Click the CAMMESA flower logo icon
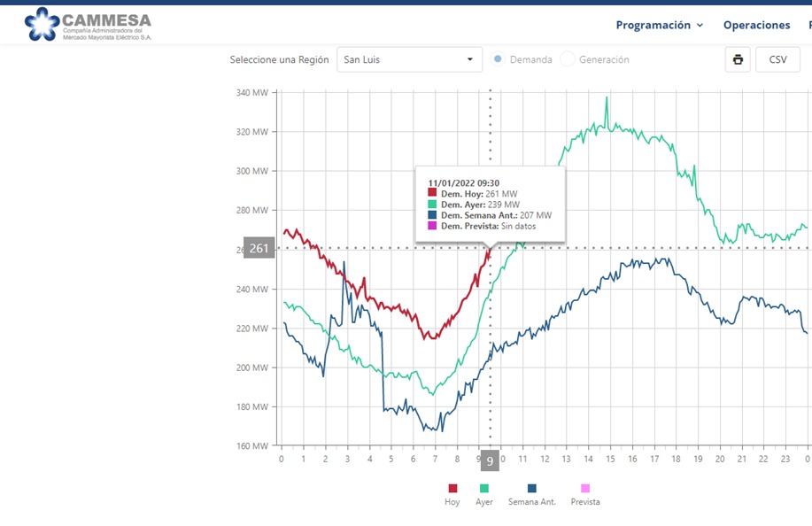812x526 pixels. (x=42, y=24)
